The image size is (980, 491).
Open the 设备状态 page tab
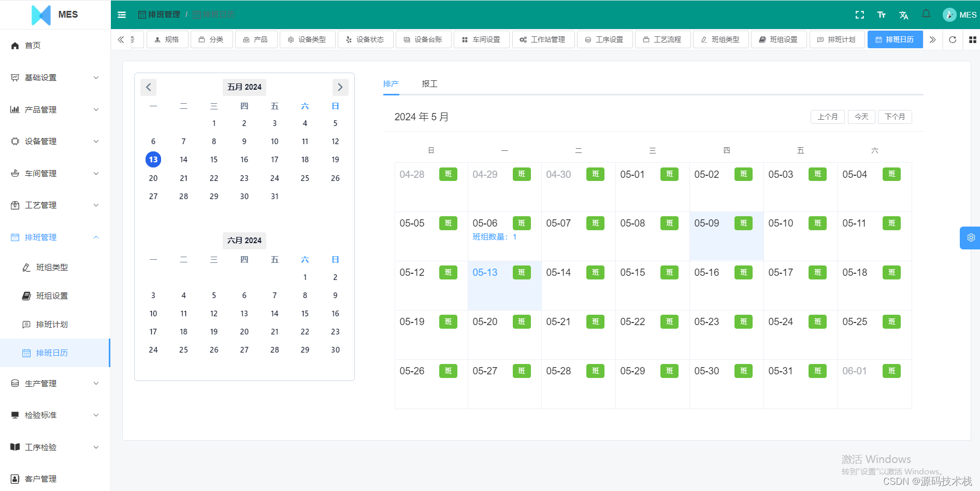coord(365,39)
